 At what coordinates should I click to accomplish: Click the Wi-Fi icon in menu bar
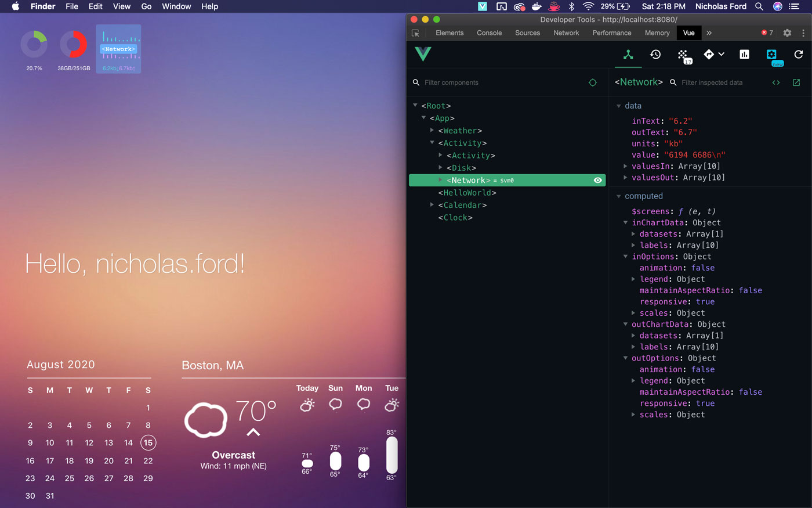(x=589, y=6)
